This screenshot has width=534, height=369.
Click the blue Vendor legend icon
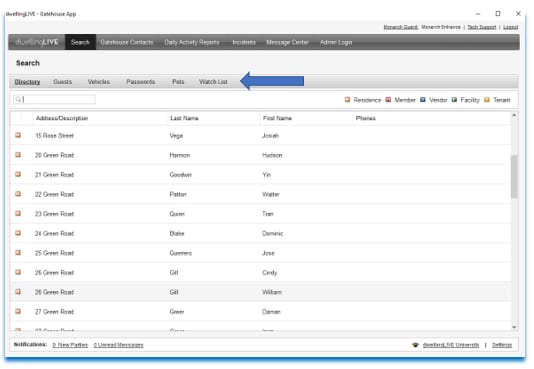click(x=423, y=99)
